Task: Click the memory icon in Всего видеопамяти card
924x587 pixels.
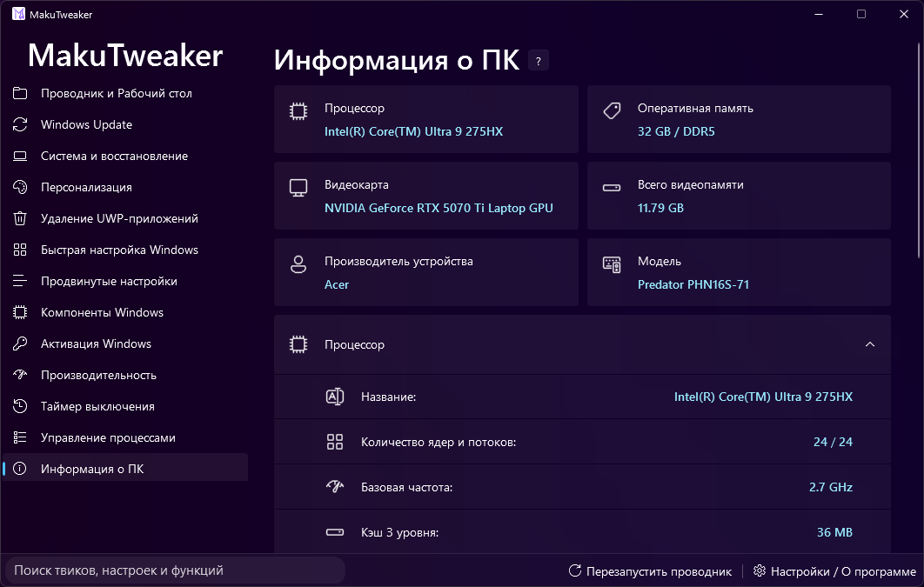Action: point(612,188)
